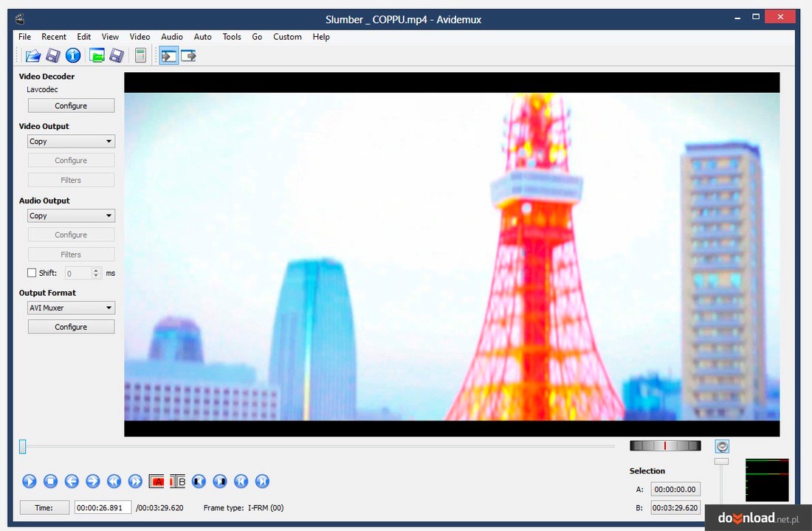Enable the audio Shift checkbox
Image resolution: width=812 pixels, height=531 pixels.
(32, 273)
